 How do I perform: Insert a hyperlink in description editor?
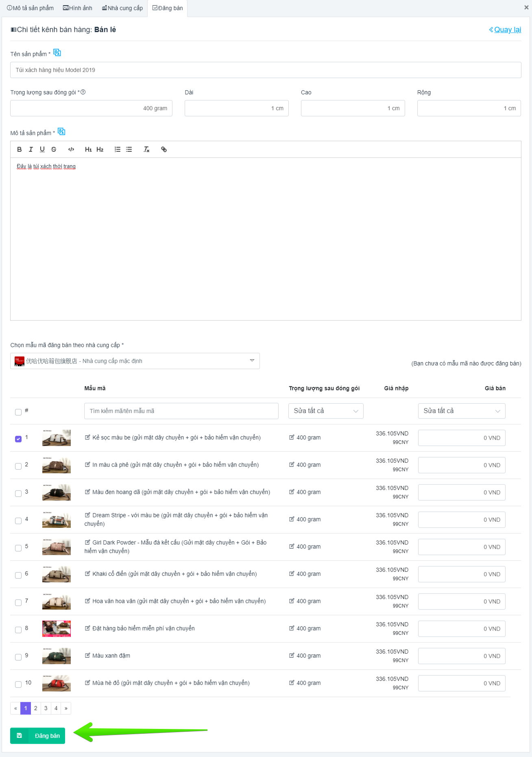click(x=164, y=149)
